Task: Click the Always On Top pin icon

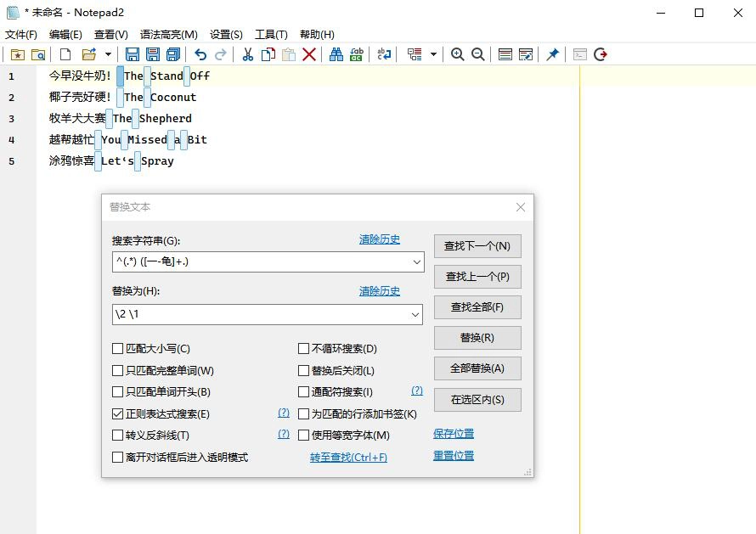Action: (552, 54)
